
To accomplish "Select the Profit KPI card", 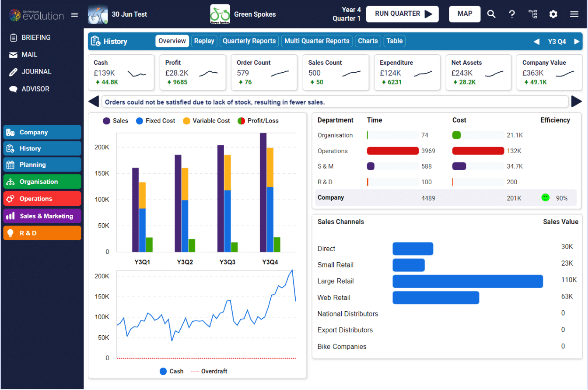I will 192,72.
